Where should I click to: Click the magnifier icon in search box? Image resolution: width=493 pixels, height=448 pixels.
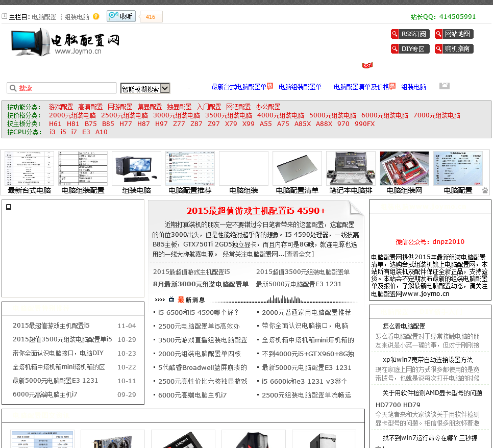click(x=13, y=88)
